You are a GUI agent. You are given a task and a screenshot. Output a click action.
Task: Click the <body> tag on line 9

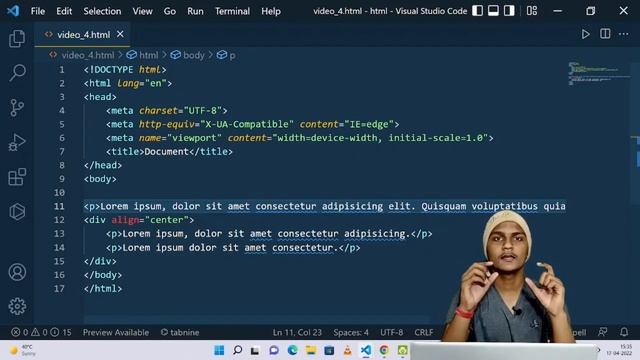(100, 179)
